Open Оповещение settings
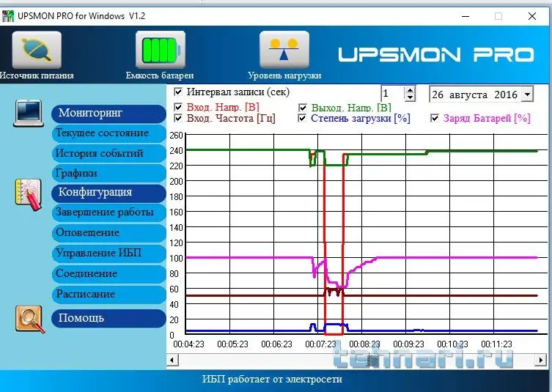Viewport: 552px width, 392px height. [108, 233]
